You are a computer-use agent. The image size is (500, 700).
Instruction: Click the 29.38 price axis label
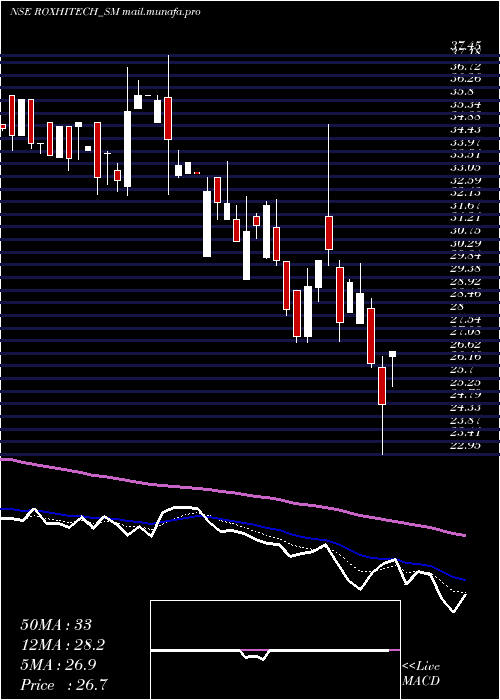(466, 269)
